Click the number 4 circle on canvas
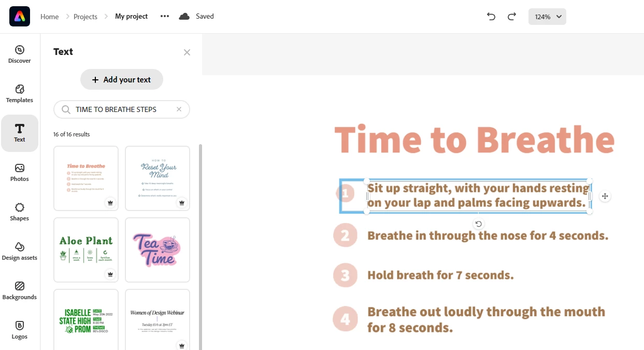 pyautogui.click(x=346, y=319)
